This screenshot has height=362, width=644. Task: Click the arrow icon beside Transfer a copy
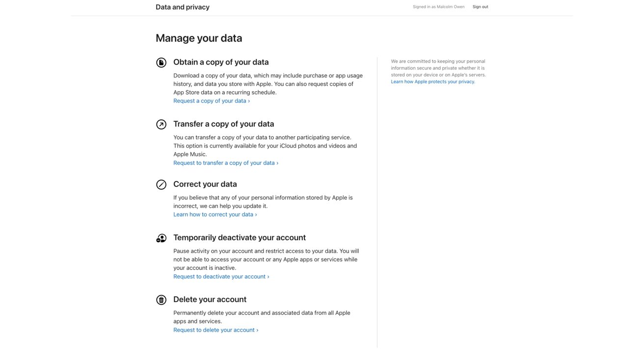coord(161,124)
